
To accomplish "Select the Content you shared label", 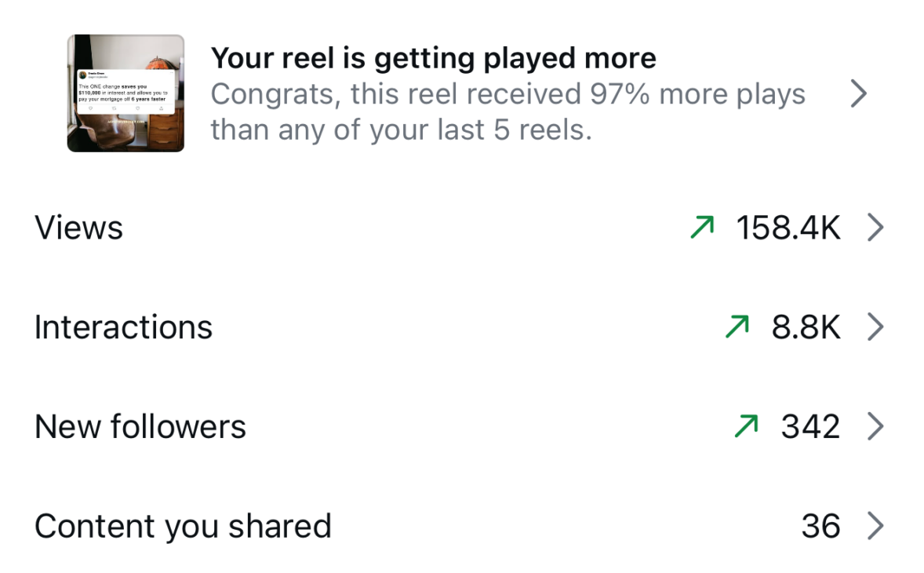I will tap(183, 526).
